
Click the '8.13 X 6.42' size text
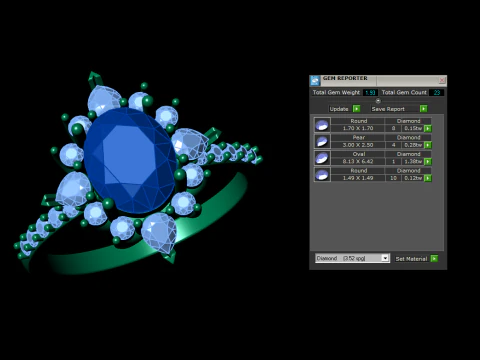(x=358, y=161)
